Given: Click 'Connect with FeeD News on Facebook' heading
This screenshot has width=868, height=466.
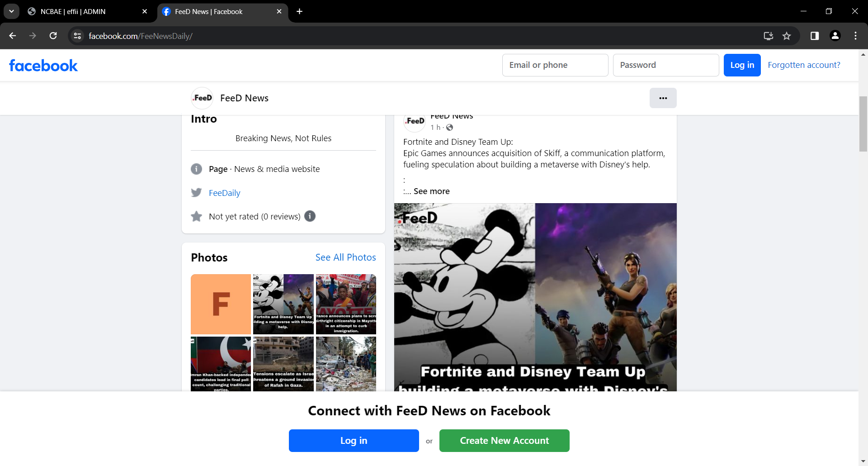Looking at the screenshot, I should pyautogui.click(x=429, y=411).
